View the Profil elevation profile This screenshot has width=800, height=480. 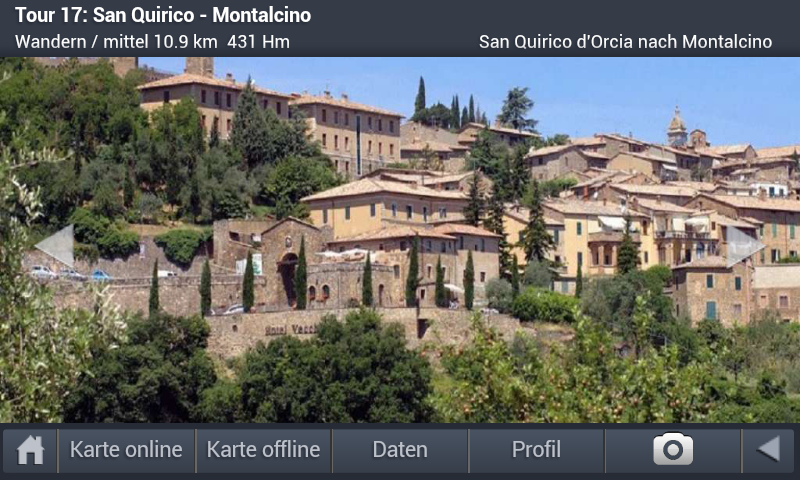point(536,450)
